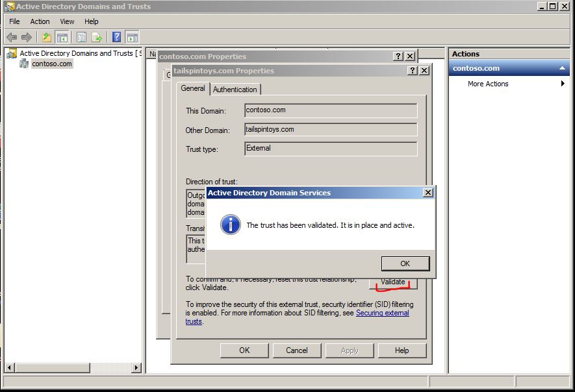Click the Direction of trust label
This screenshot has width=575, height=392.
[x=212, y=182]
